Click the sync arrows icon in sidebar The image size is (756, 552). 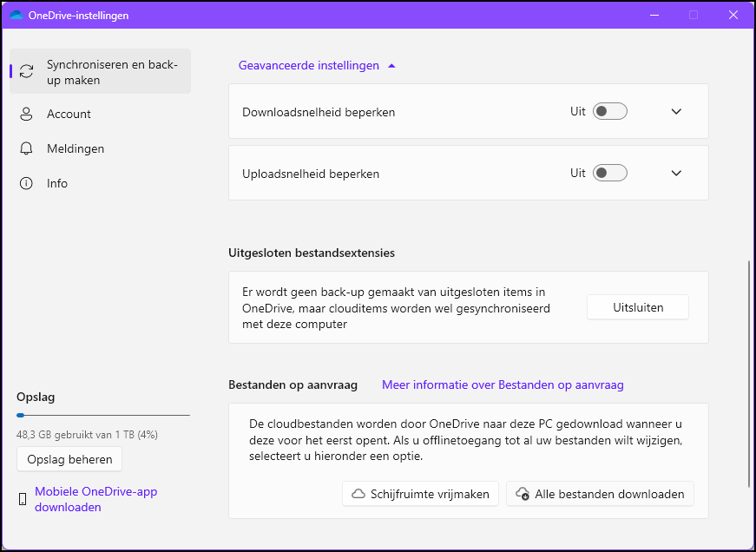[x=26, y=71]
